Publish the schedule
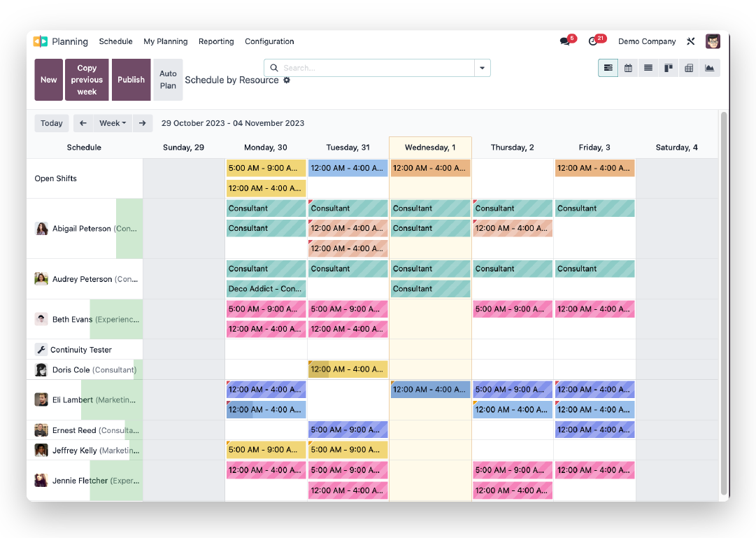756x538 pixels. click(131, 80)
